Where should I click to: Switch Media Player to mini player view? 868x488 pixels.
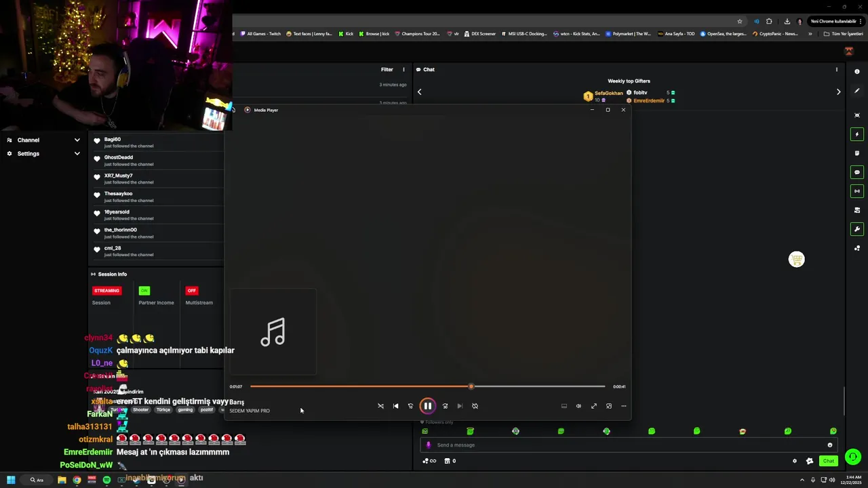[609, 406]
